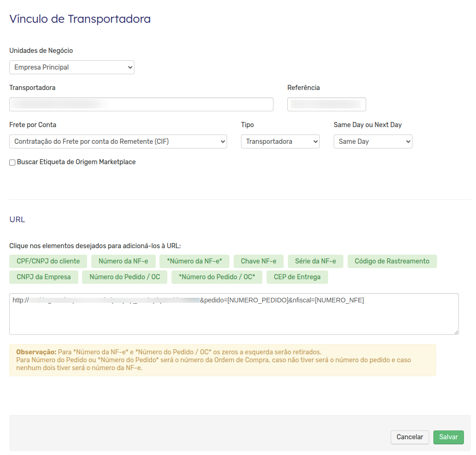Click inside the Referência input field
This screenshot has width=476, height=455.
pos(327,104)
